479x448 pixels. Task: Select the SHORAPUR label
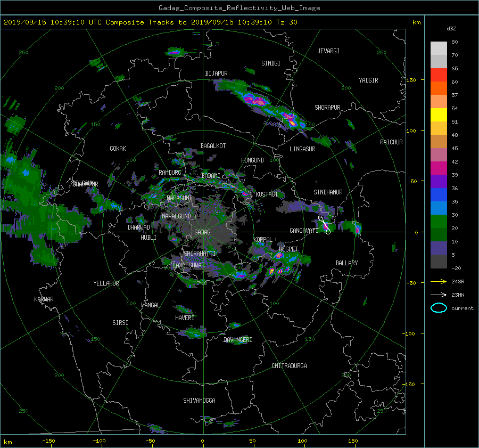coord(327,108)
